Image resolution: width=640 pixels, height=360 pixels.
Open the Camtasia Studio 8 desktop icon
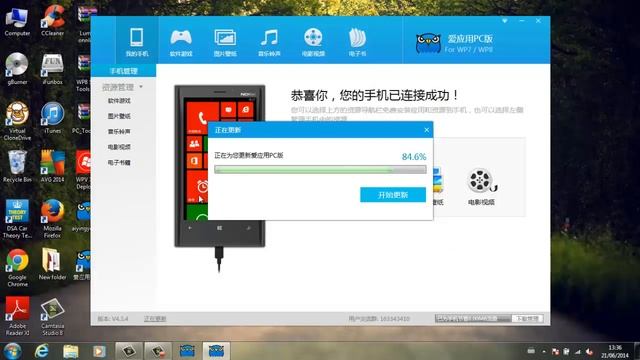pos(52,316)
